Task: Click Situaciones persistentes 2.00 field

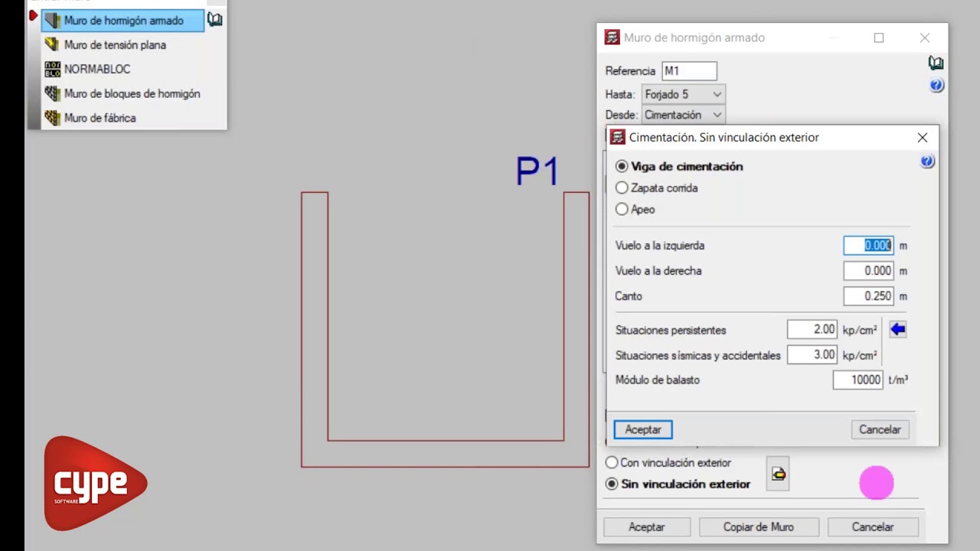Action: click(812, 330)
